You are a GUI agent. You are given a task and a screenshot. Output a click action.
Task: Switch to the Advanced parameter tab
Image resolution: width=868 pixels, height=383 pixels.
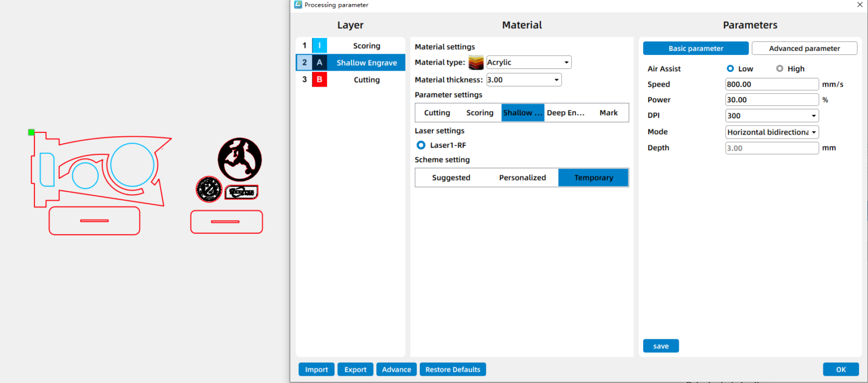pyautogui.click(x=804, y=49)
